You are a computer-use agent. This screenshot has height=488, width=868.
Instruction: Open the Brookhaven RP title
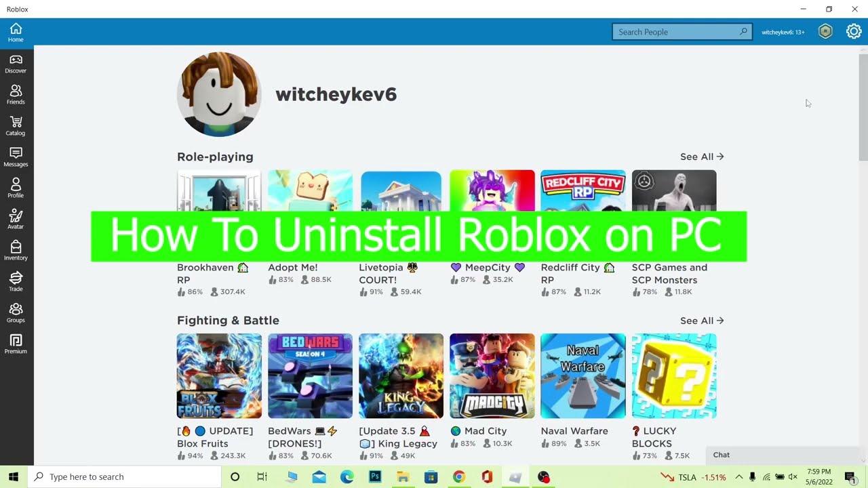(212, 274)
